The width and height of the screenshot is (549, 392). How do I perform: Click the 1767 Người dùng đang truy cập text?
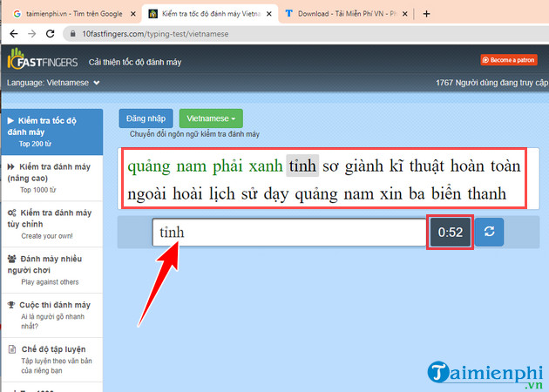pos(492,83)
